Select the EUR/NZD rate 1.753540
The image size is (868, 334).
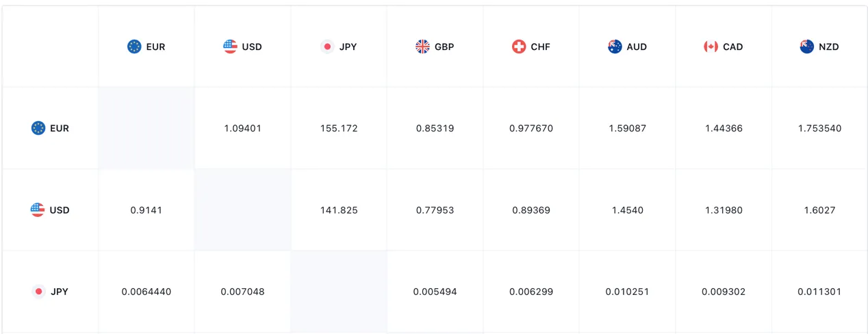[x=819, y=128]
